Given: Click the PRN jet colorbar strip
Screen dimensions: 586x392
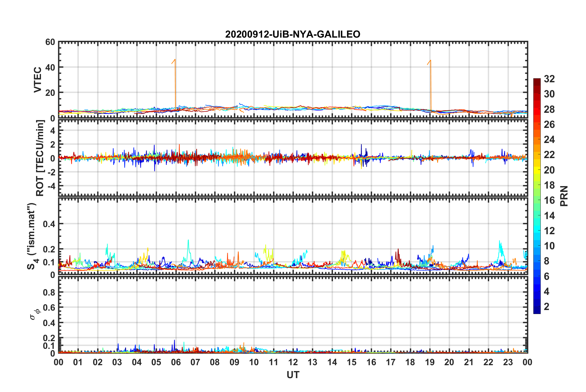Looking at the screenshot, I should 537,196.
